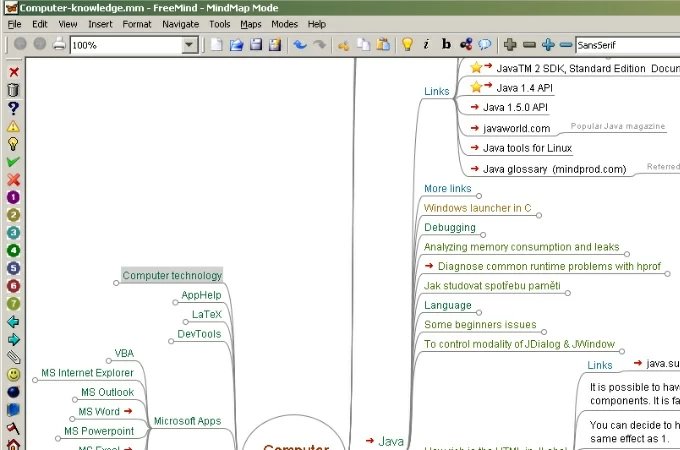
Task: Unfold the More links node circle
Action: 479,196
